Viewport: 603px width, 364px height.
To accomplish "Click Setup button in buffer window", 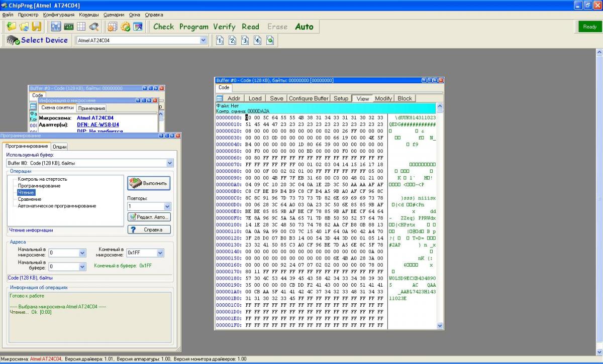I will click(341, 98).
